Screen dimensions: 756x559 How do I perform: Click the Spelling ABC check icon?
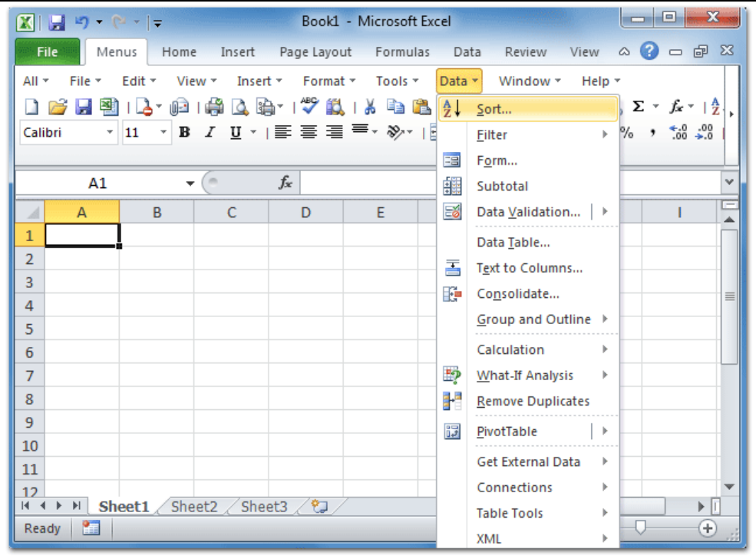tap(309, 106)
